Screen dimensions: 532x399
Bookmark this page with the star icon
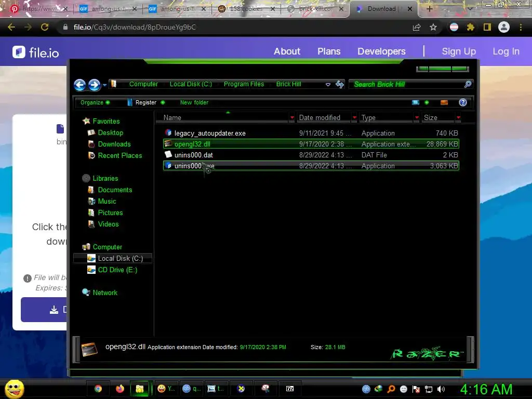point(433,27)
